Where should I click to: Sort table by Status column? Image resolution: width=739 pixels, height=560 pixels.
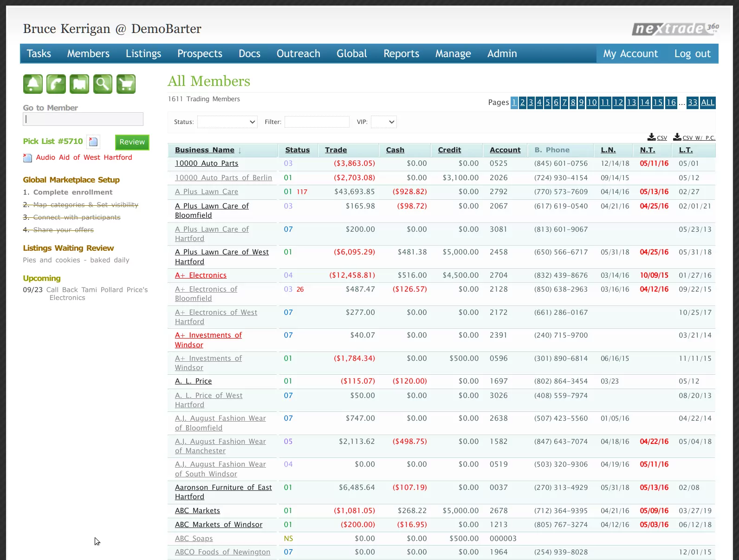[298, 150]
